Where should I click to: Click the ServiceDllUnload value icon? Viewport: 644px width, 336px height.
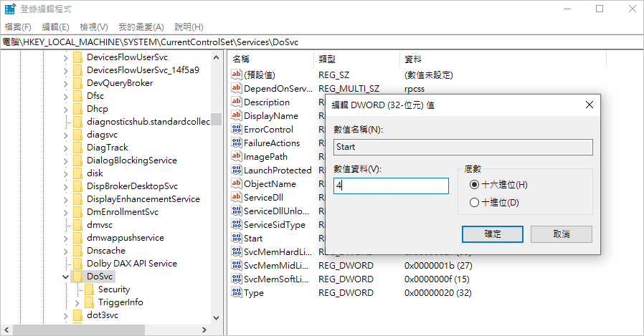236,211
